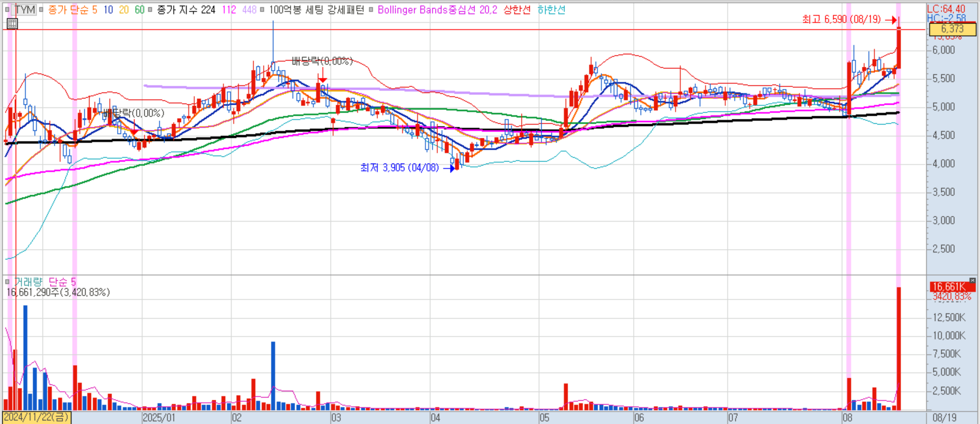Image resolution: width=980 pixels, height=424 pixels.
Task: Click the 04 month axis label
Action: tap(435, 418)
